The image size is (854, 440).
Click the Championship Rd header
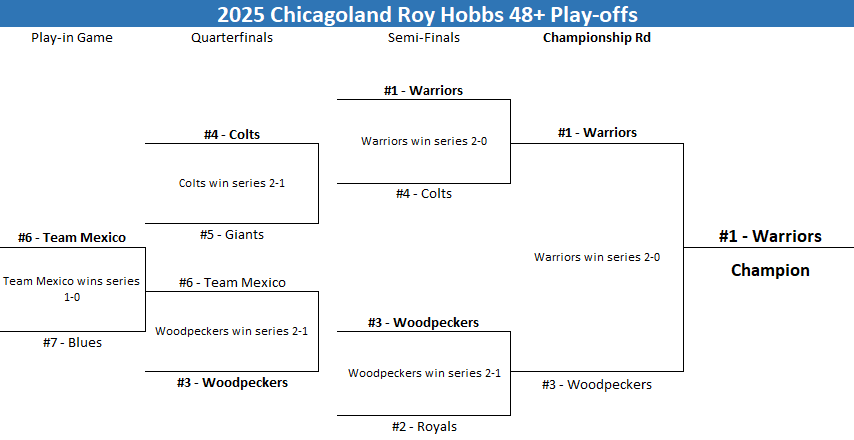pyautogui.click(x=597, y=38)
